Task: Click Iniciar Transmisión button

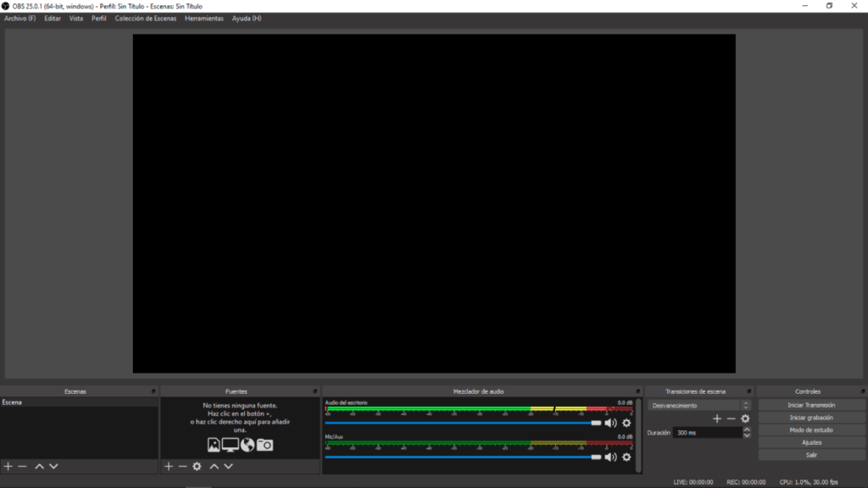Action: [811, 405]
